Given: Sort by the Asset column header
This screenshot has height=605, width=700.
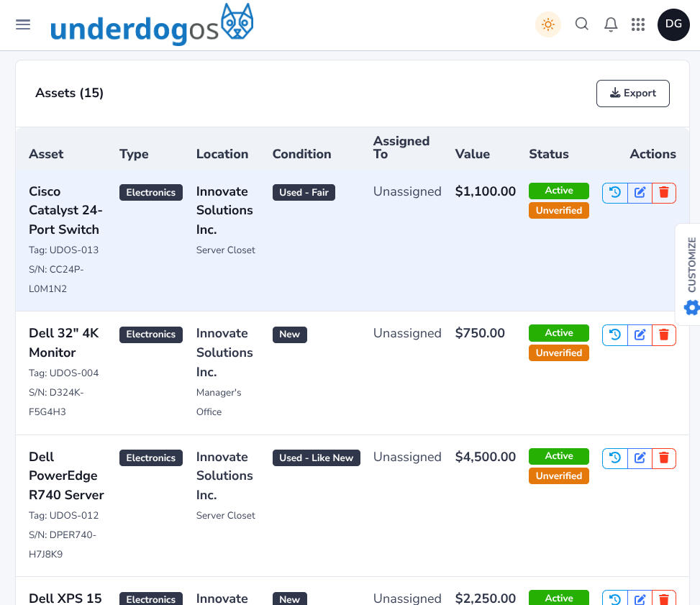Looking at the screenshot, I should pyautogui.click(x=46, y=154).
